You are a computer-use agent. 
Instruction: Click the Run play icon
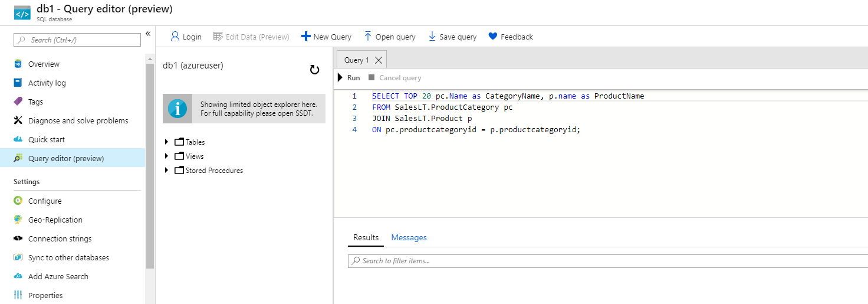coord(340,78)
